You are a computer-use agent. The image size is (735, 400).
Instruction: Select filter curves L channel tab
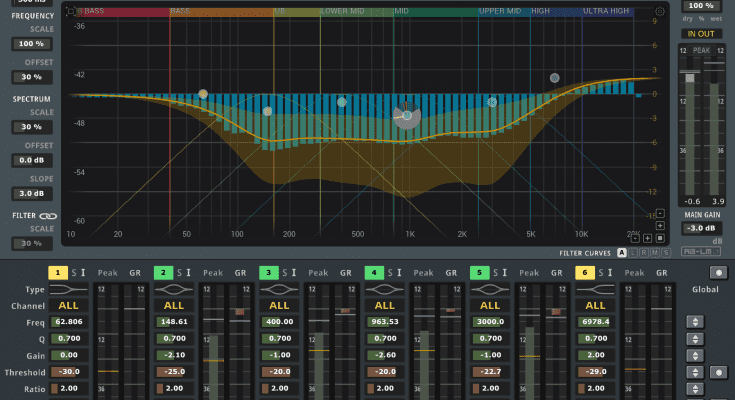(635, 253)
